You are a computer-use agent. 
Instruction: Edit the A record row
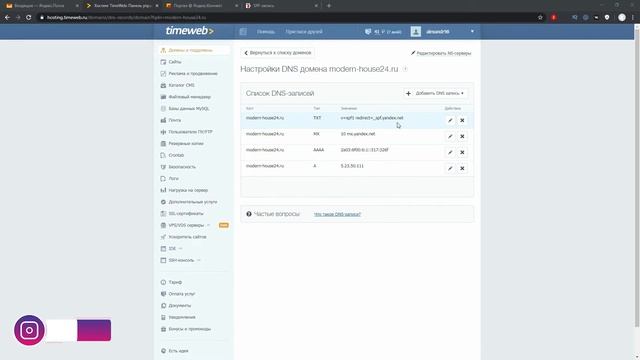click(x=450, y=168)
